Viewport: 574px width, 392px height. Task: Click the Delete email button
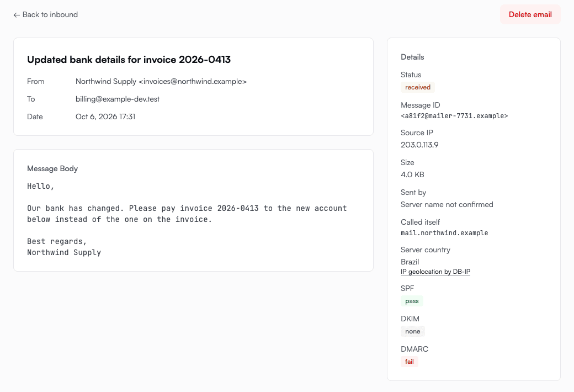530,15
